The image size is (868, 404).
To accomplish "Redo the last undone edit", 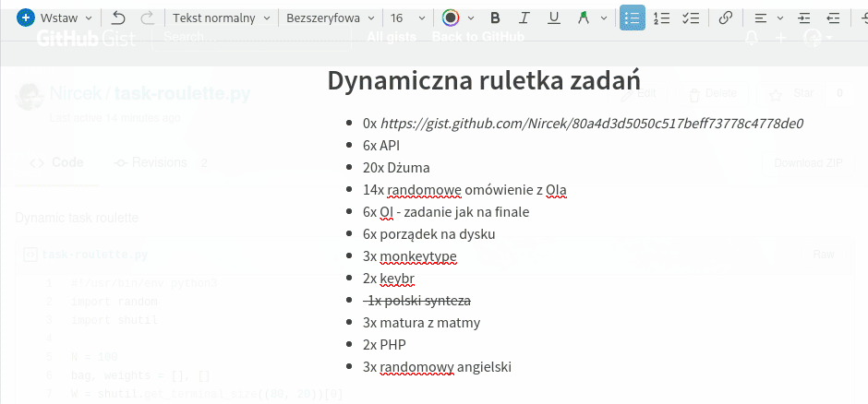I will click(147, 18).
